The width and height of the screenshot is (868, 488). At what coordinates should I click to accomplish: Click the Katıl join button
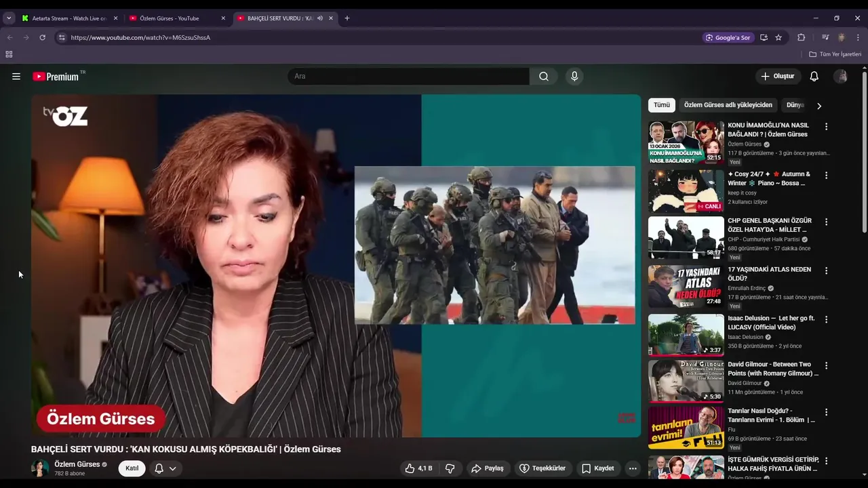[x=132, y=468]
